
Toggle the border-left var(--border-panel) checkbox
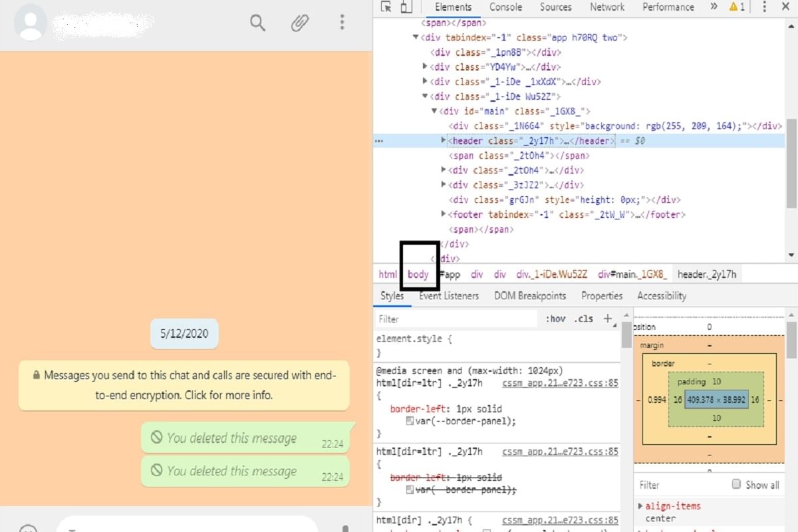pyautogui.click(x=410, y=421)
